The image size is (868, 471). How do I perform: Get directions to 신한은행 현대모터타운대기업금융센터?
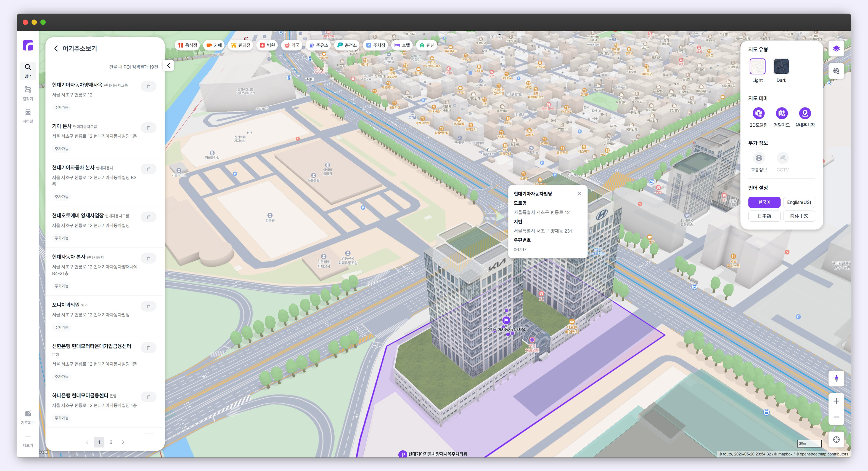(148, 347)
